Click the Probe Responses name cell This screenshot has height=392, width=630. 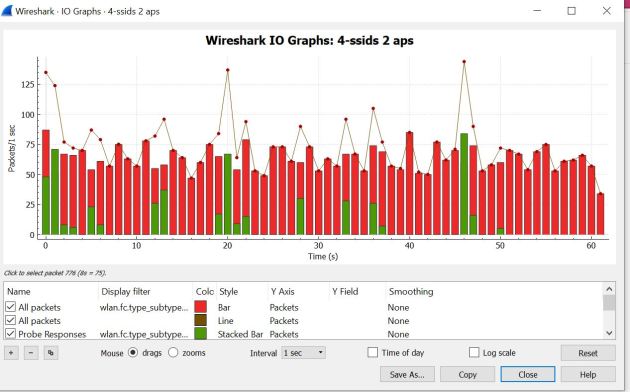tap(52, 334)
